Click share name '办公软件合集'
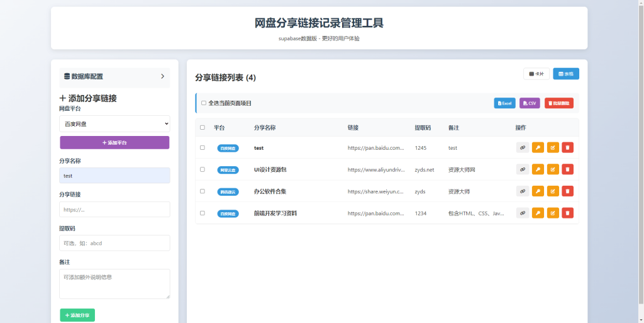The width and height of the screenshot is (644, 323). (x=270, y=191)
